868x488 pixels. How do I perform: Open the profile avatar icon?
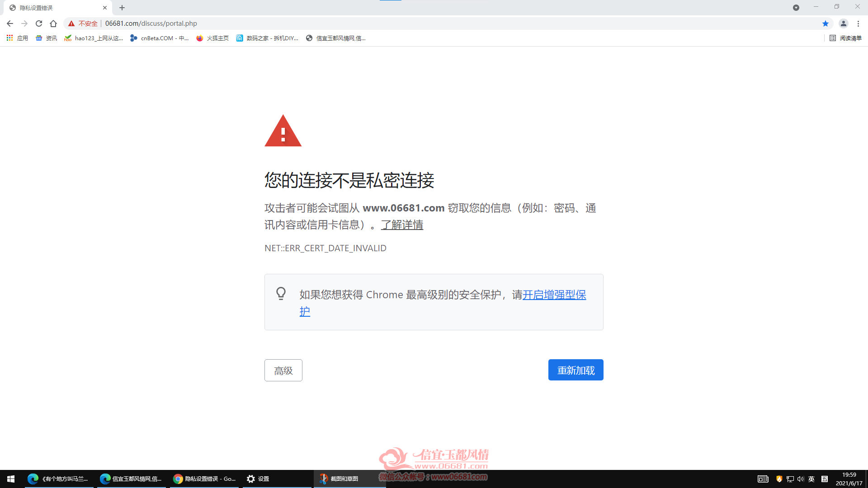tap(844, 23)
